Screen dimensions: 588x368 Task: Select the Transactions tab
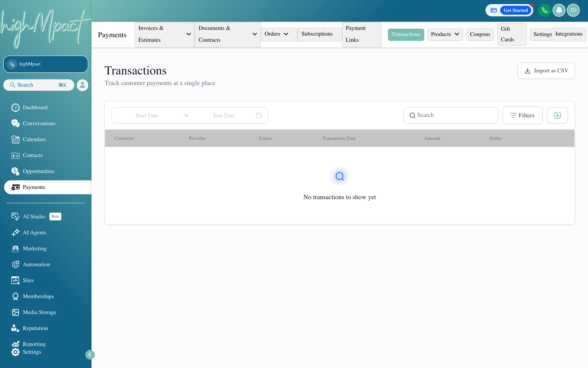click(406, 34)
